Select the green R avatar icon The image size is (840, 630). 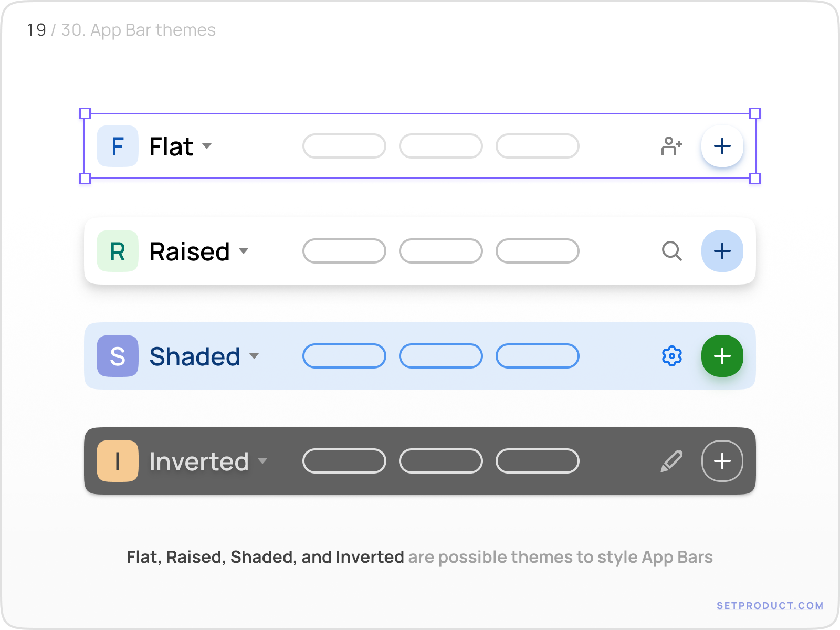click(117, 251)
